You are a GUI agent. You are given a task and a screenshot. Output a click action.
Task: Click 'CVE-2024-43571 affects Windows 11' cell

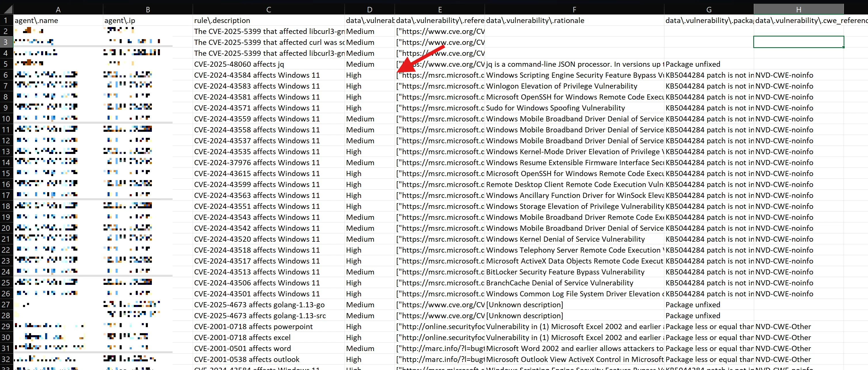tap(269, 108)
